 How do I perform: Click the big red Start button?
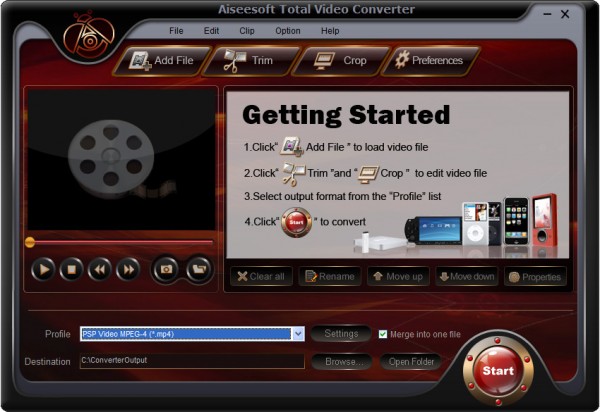click(498, 370)
